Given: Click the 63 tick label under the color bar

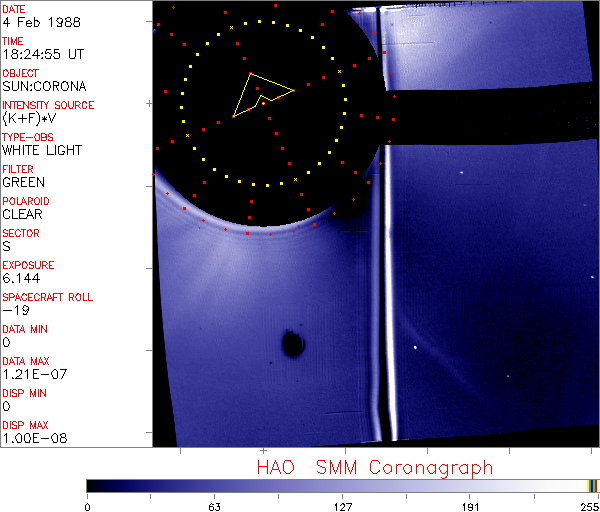Looking at the screenshot, I should [x=214, y=505].
